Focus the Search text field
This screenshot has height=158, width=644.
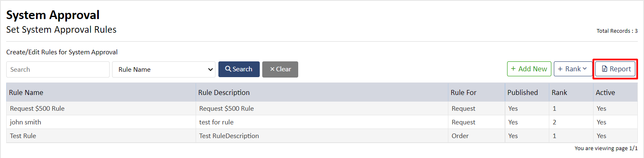[58, 69]
